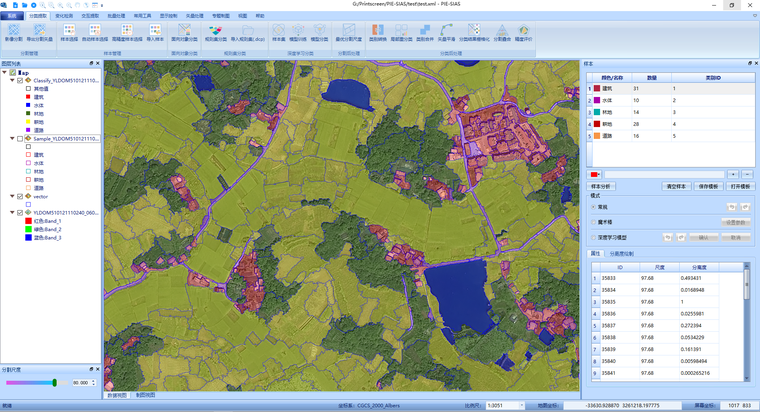
Task: Collapse the vector layer node
Action: [12, 196]
